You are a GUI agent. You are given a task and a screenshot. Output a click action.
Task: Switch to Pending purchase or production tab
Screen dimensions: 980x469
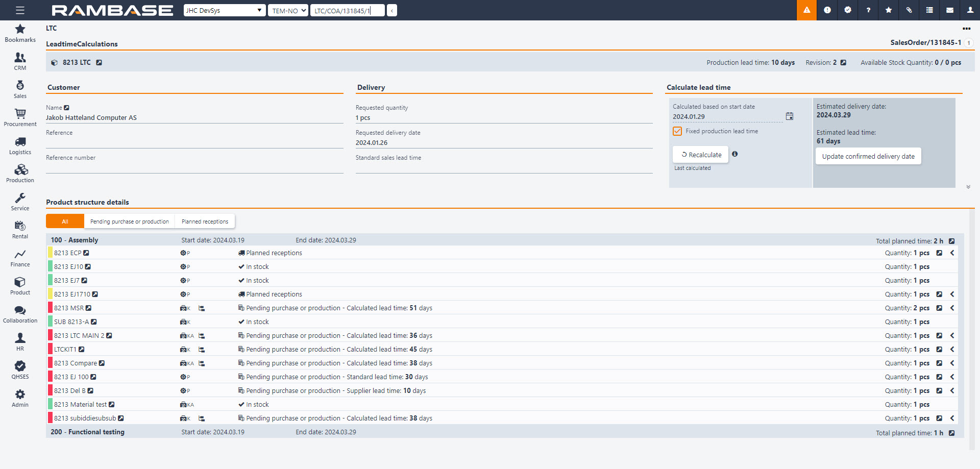pos(129,221)
